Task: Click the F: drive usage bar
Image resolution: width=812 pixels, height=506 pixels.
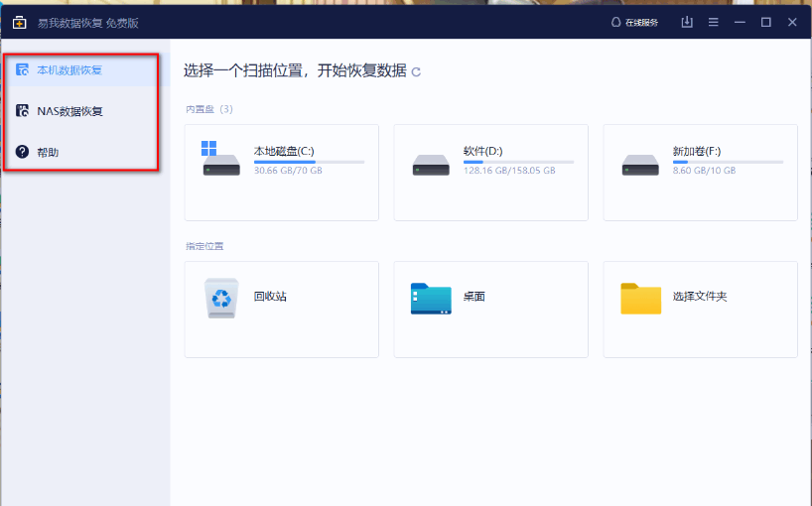Action: [x=728, y=162]
